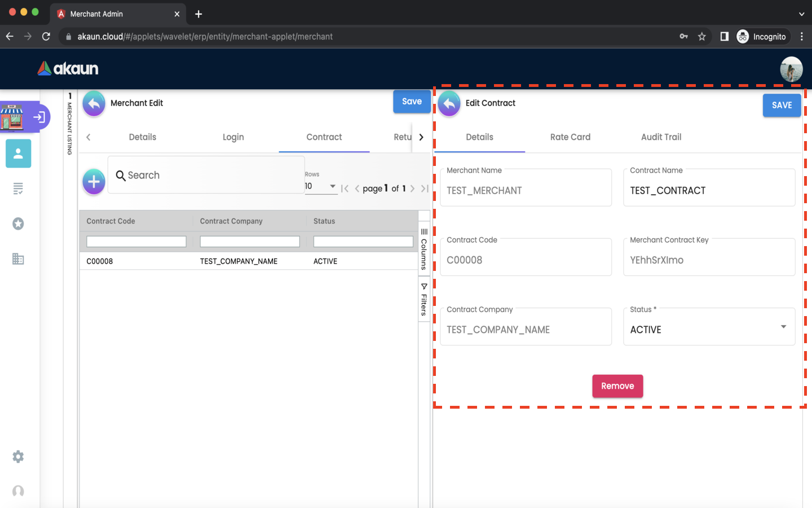Viewport: 812px width, 508px height.
Task: Expand the Filters side panel
Action: [x=424, y=299]
